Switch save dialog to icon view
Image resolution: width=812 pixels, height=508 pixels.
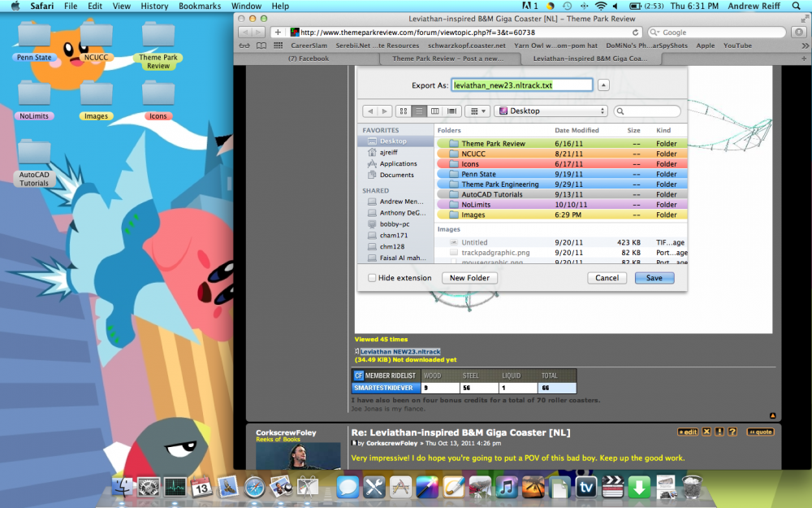tap(404, 111)
